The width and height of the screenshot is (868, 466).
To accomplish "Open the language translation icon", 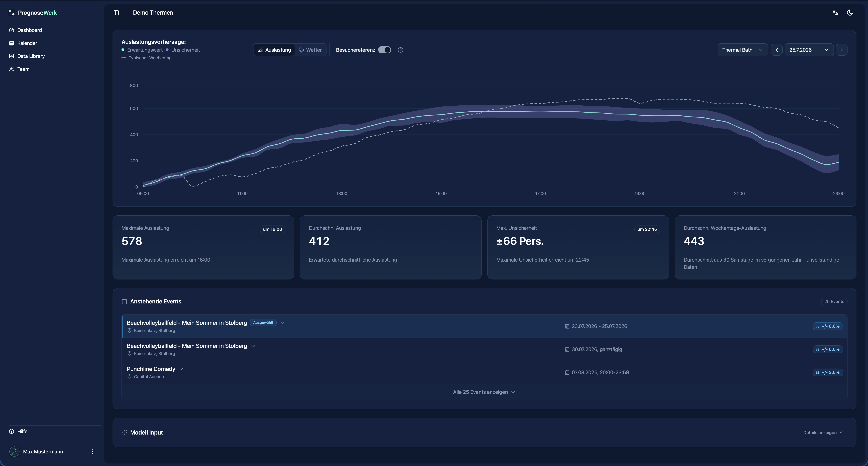I will (835, 13).
